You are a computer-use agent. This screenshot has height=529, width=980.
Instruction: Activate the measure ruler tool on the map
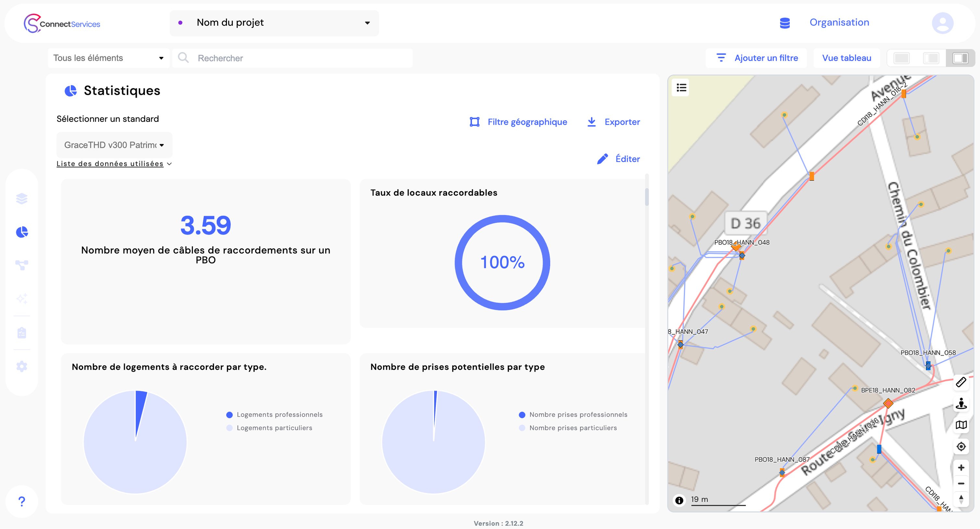point(961,382)
